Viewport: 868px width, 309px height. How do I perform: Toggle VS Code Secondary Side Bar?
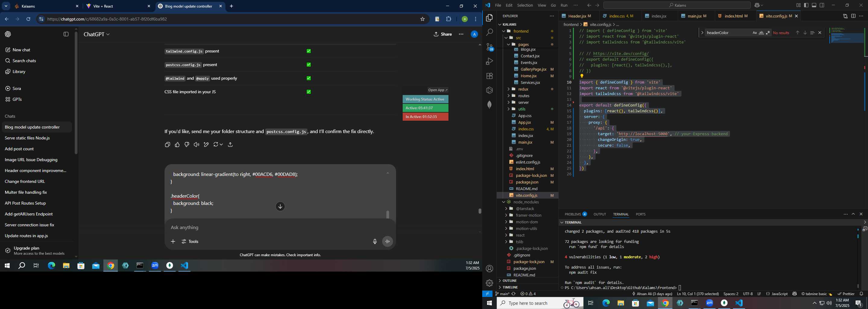[822, 5]
